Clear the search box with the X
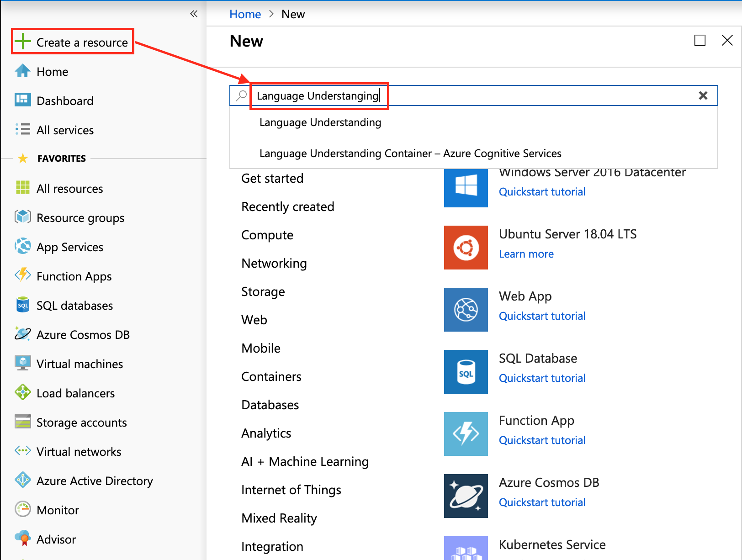The width and height of the screenshot is (742, 560). click(x=703, y=95)
